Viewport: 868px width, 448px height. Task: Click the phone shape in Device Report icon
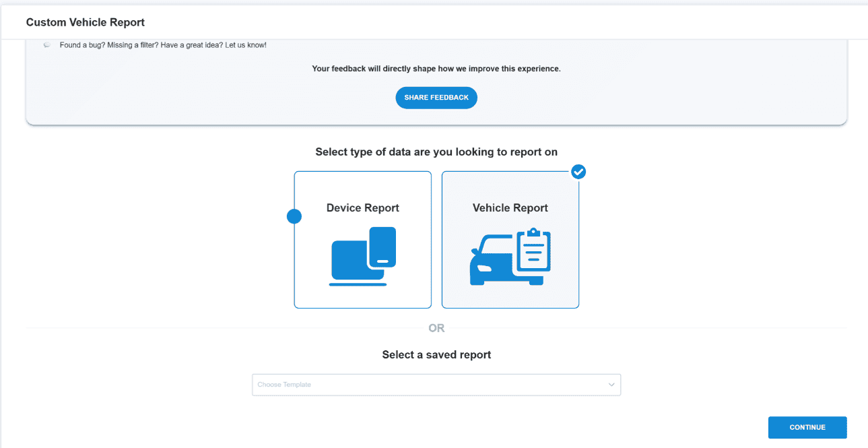[382, 247]
